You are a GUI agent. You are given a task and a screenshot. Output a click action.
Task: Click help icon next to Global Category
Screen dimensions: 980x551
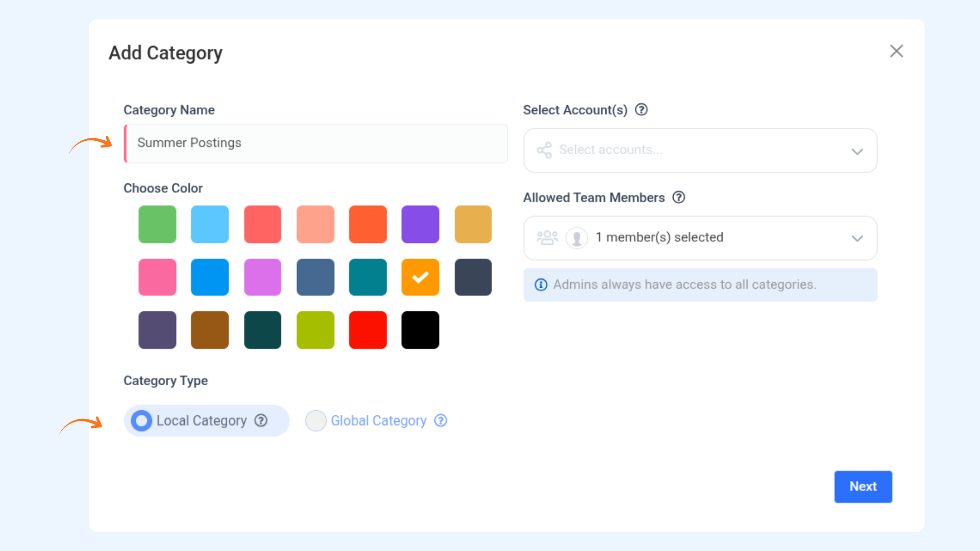tap(440, 420)
